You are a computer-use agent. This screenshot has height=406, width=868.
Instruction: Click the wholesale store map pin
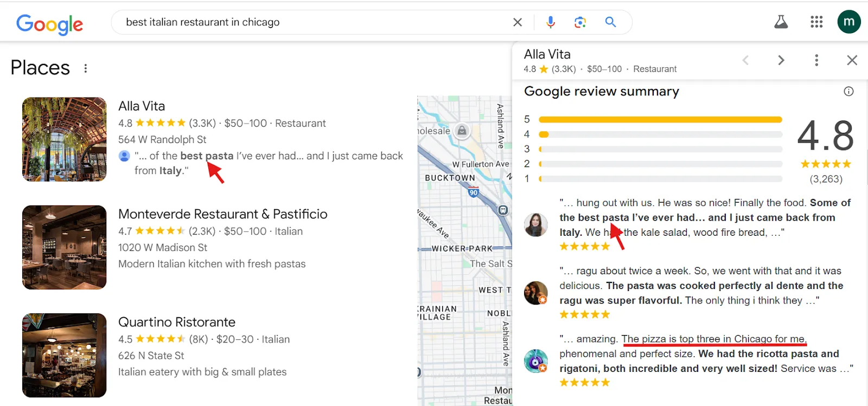(462, 131)
